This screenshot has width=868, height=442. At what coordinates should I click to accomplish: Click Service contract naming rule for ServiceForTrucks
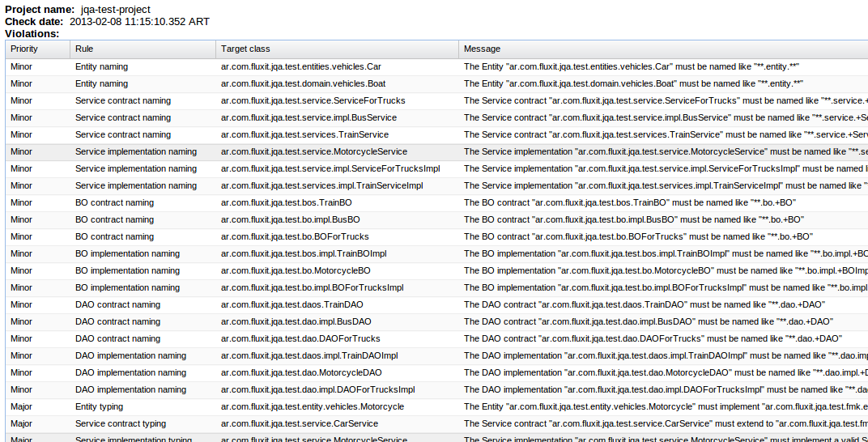coord(123,100)
